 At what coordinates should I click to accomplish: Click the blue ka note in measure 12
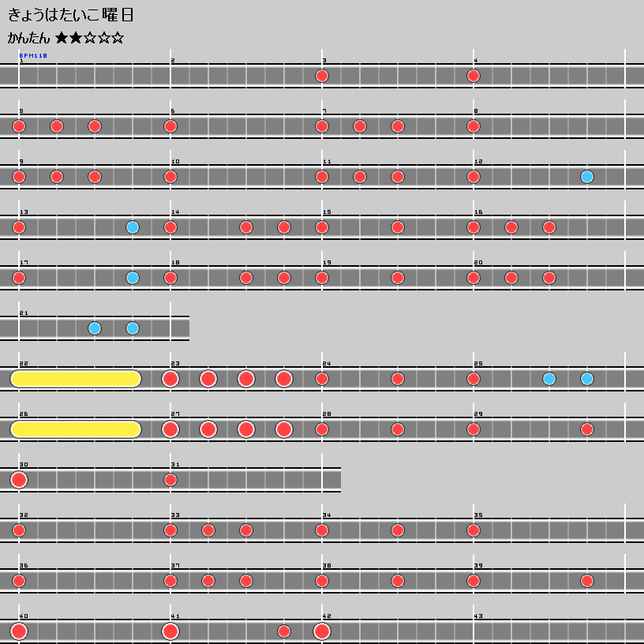click(587, 177)
